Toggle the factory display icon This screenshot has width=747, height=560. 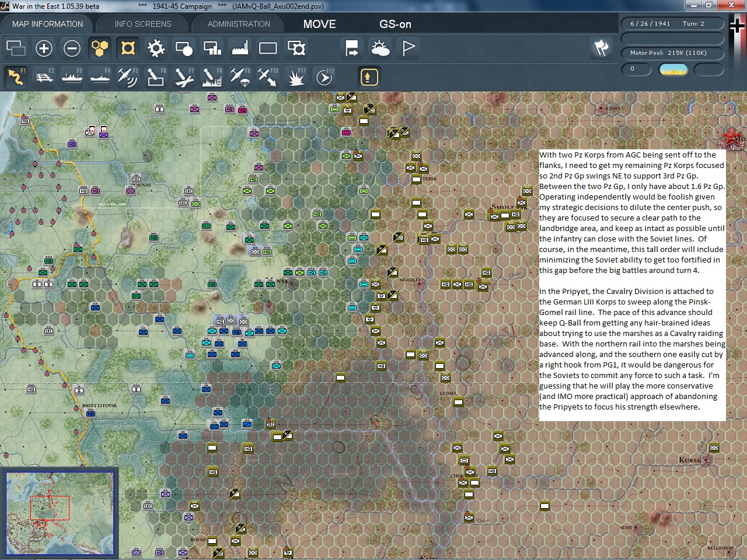point(240,48)
